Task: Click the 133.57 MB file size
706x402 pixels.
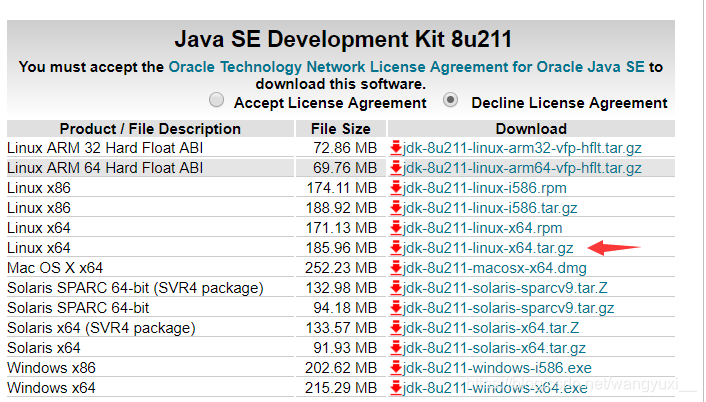Action: coord(341,328)
